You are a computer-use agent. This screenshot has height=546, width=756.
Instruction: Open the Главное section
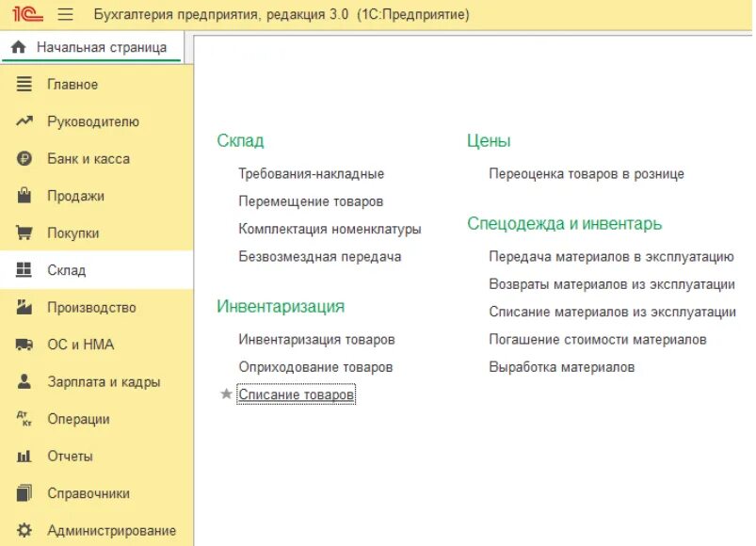96,84
